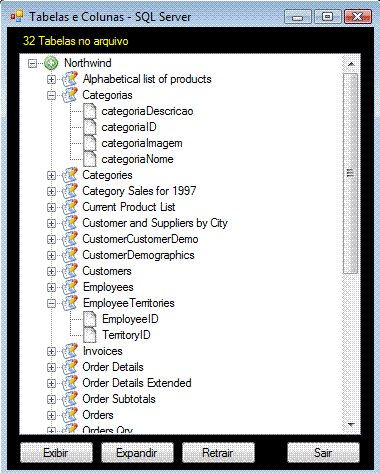
Task: Click the table icon beside Categorias
Action: click(x=70, y=95)
